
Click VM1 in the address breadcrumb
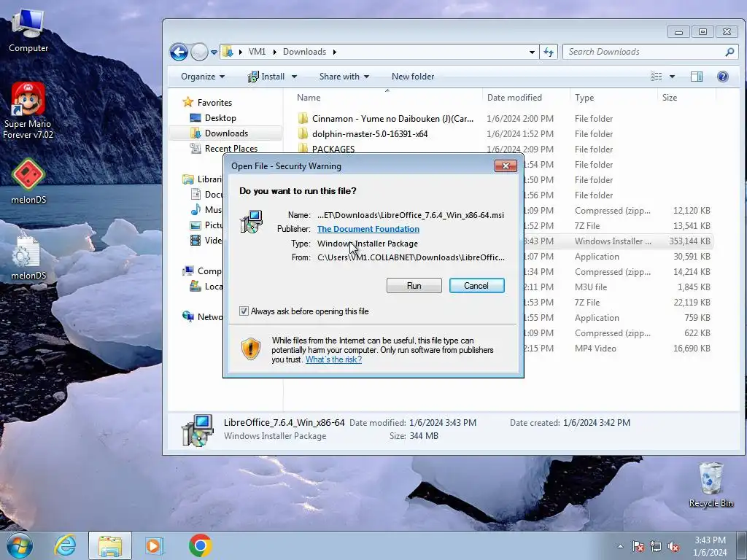[x=257, y=52]
